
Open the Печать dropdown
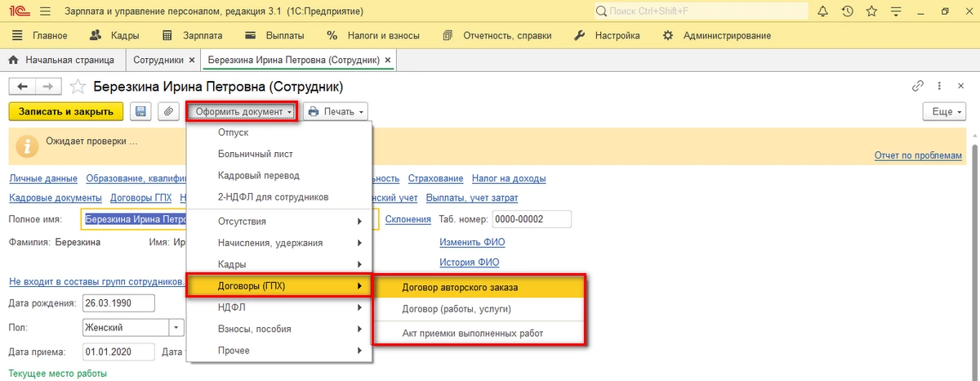[336, 111]
